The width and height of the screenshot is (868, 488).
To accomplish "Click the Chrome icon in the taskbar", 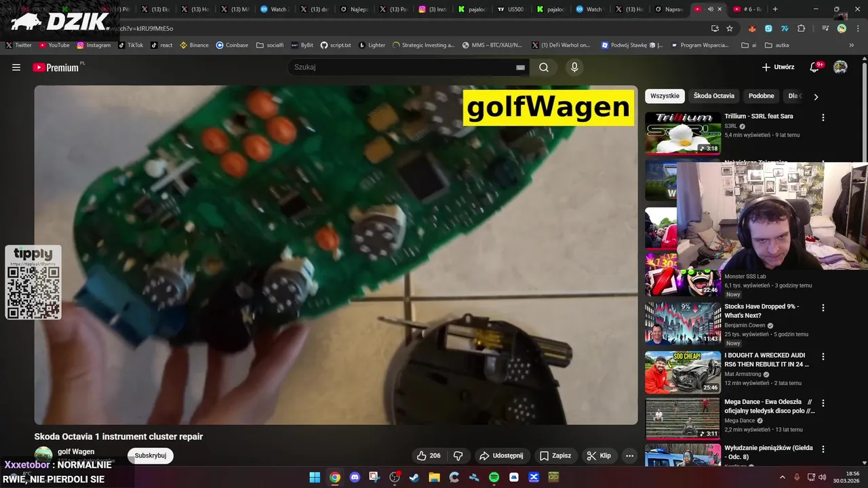I will 335,477.
